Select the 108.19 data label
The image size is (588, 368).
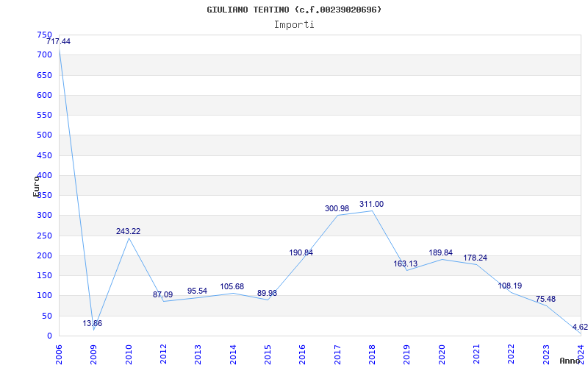pyautogui.click(x=509, y=286)
